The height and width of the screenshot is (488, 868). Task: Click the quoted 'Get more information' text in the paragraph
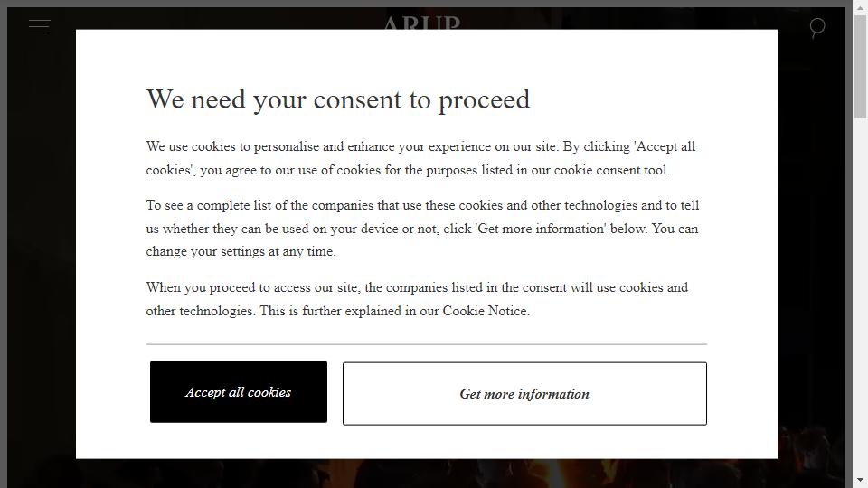(541, 229)
